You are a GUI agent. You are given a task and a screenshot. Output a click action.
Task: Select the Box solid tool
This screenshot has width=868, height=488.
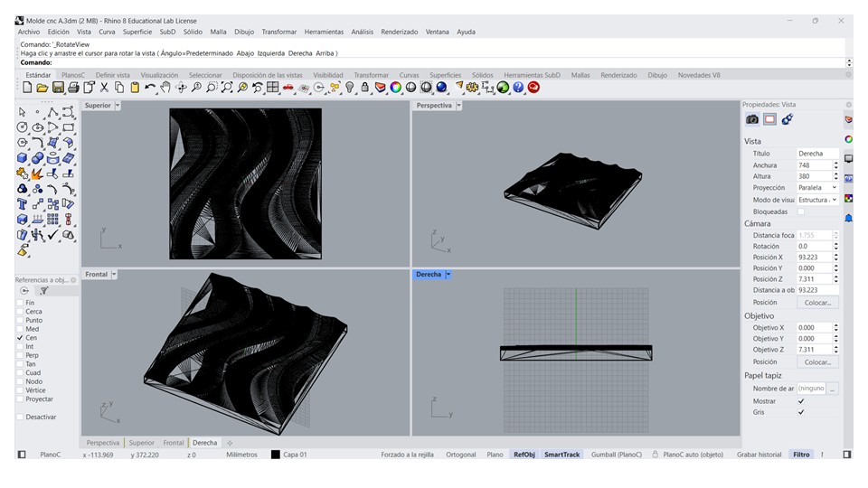pyautogui.click(x=23, y=157)
